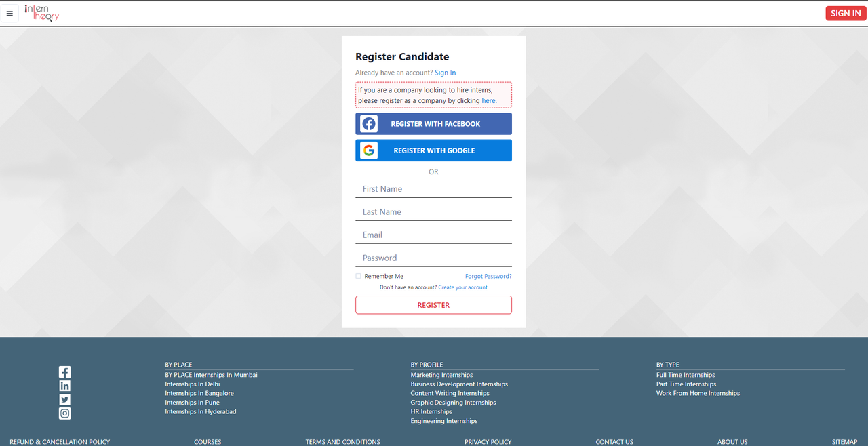The height and width of the screenshot is (446, 868).
Task: Register with Google
Action: (433, 150)
